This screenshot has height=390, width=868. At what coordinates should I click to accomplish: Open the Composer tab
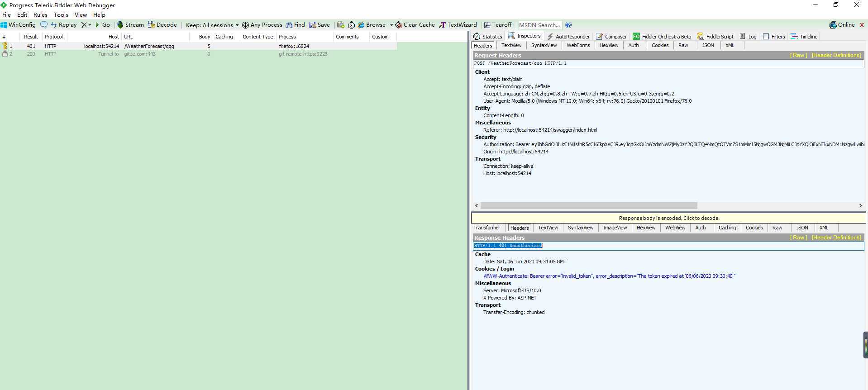611,37
